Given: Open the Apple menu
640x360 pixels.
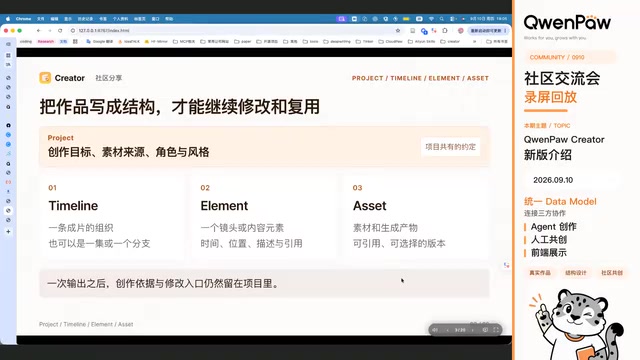Looking at the screenshot, I should (8, 19).
